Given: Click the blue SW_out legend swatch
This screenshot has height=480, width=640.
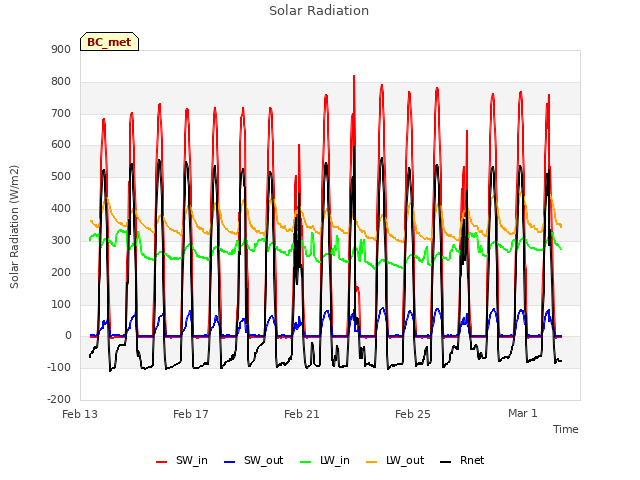Looking at the screenshot, I should pos(230,462).
